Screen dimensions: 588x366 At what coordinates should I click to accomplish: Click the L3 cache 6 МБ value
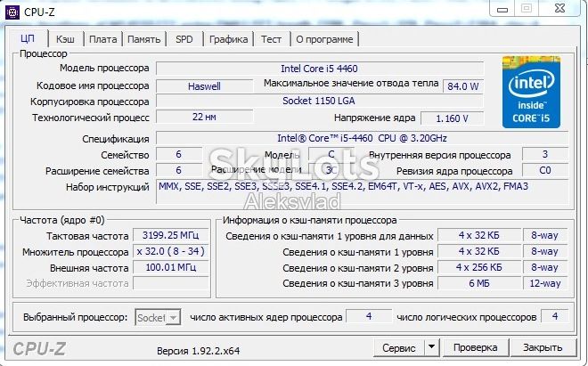click(479, 283)
